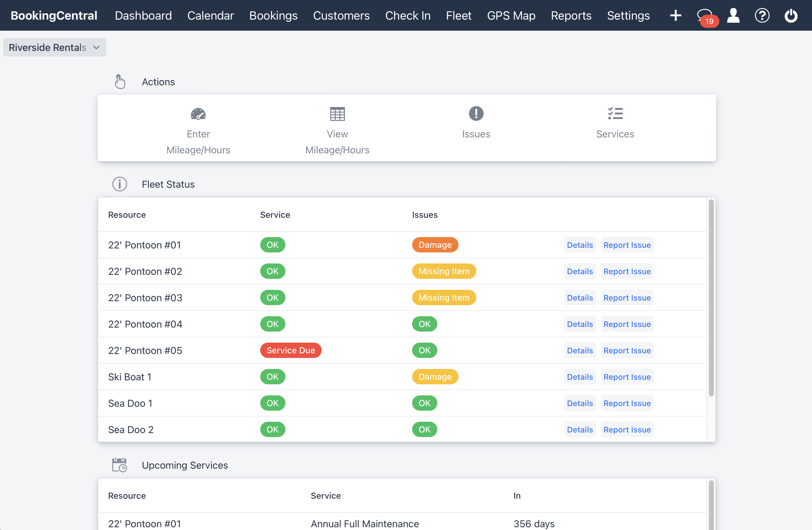This screenshot has width=812, height=530.
Task: Open Settings in the top navigation
Action: 628,15
